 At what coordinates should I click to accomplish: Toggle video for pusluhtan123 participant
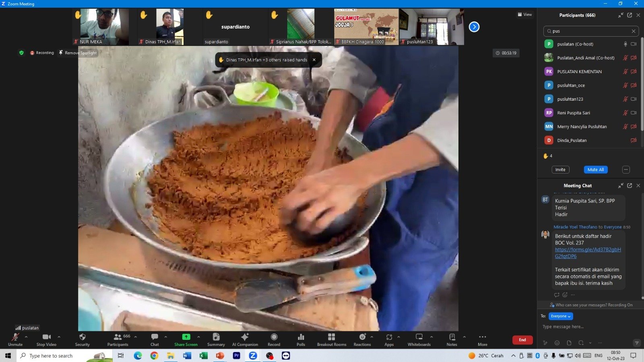point(634,99)
